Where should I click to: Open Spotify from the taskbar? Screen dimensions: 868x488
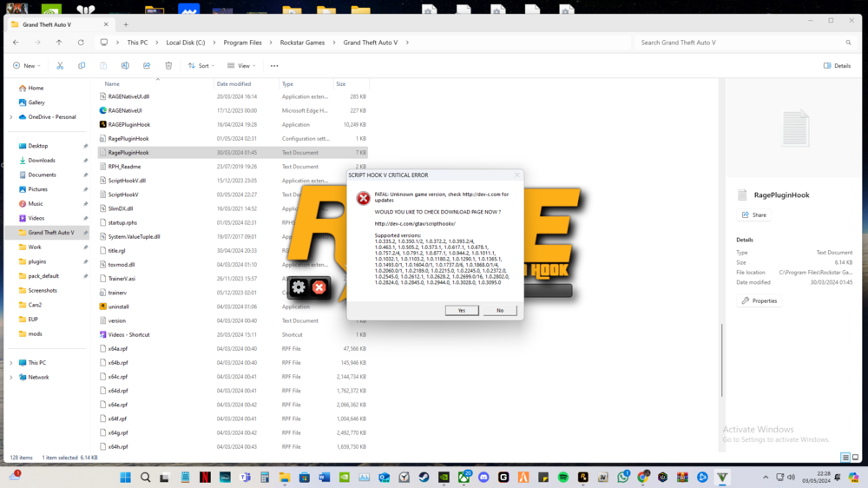coord(563,477)
